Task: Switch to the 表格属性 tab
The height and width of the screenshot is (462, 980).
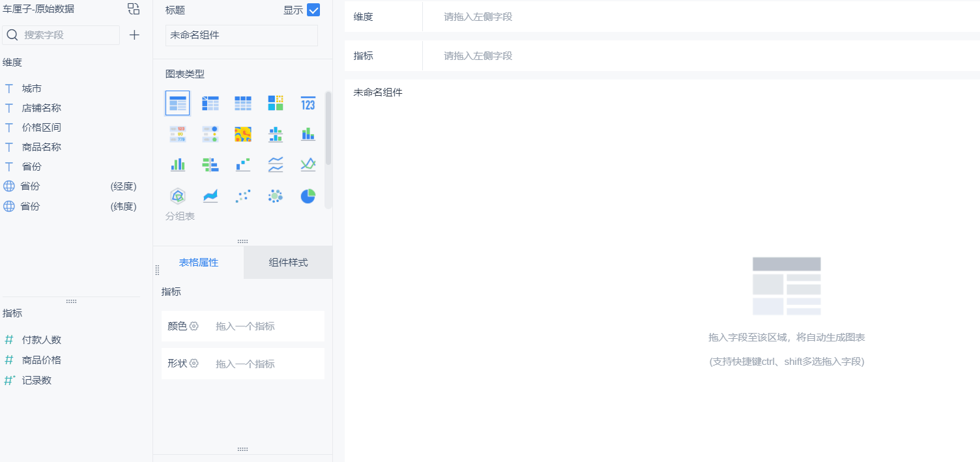Action: pos(198,262)
